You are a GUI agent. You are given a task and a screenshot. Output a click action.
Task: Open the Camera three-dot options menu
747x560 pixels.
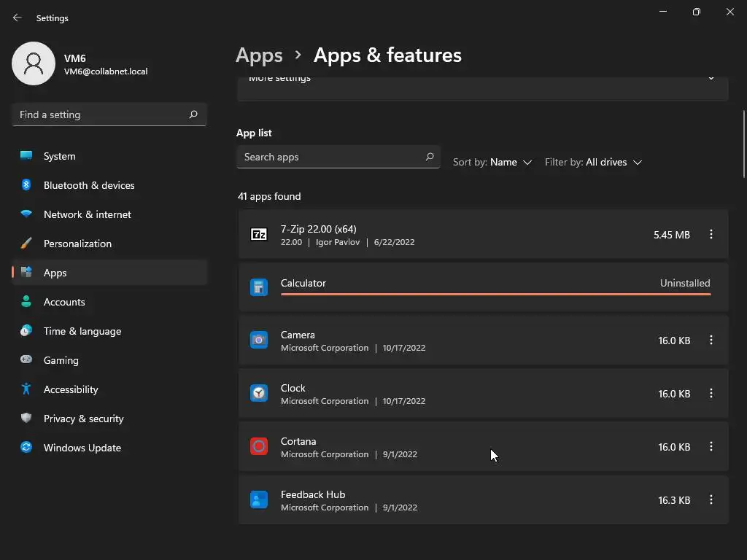(x=711, y=340)
